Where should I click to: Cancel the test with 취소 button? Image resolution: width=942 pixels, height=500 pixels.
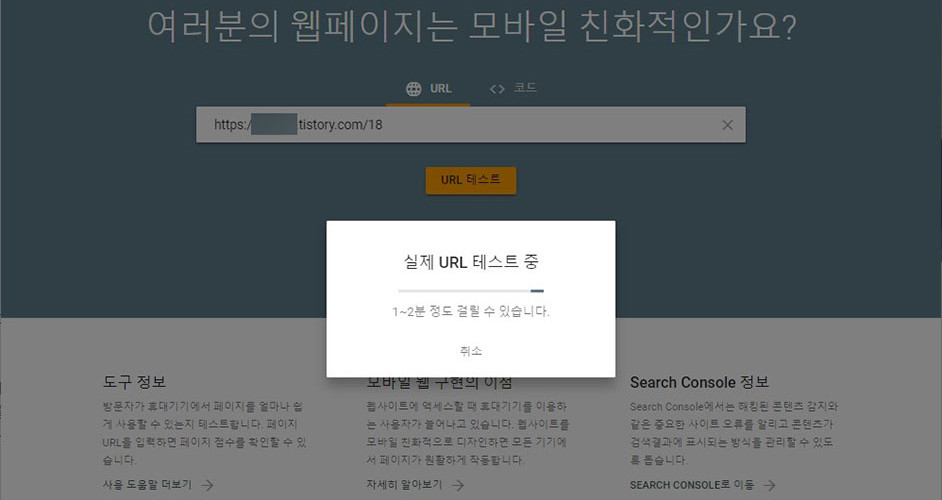(x=470, y=351)
